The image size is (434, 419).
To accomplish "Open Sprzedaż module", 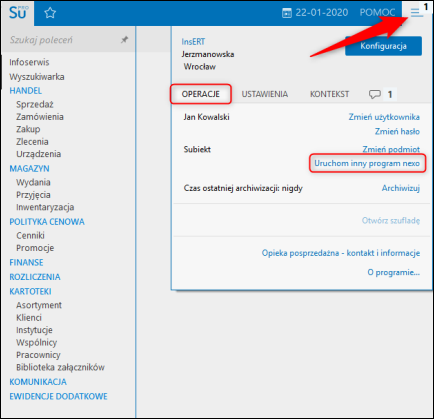I will coord(35,105).
